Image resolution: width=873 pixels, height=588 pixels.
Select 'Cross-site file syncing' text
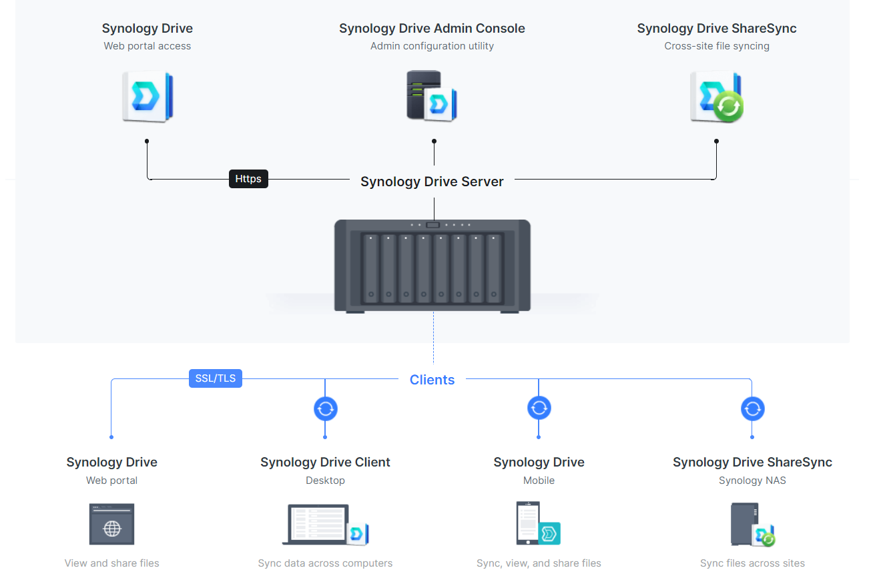click(717, 46)
